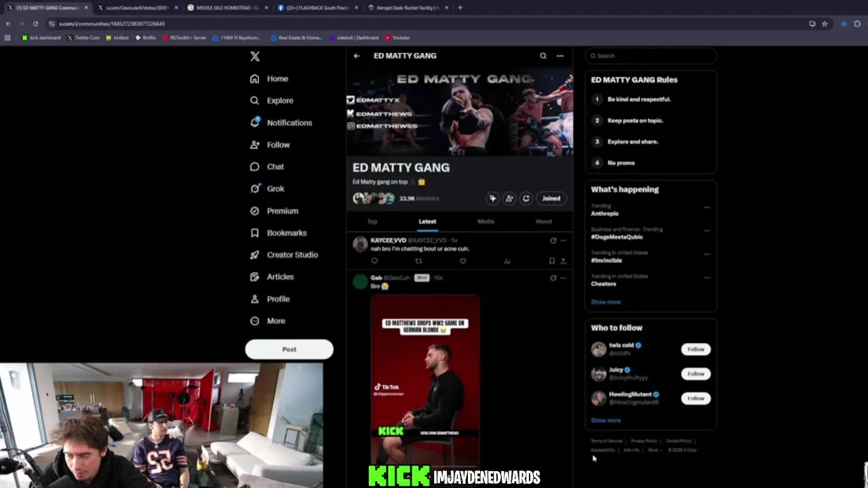Open a new browser tab

coord(460,7)
